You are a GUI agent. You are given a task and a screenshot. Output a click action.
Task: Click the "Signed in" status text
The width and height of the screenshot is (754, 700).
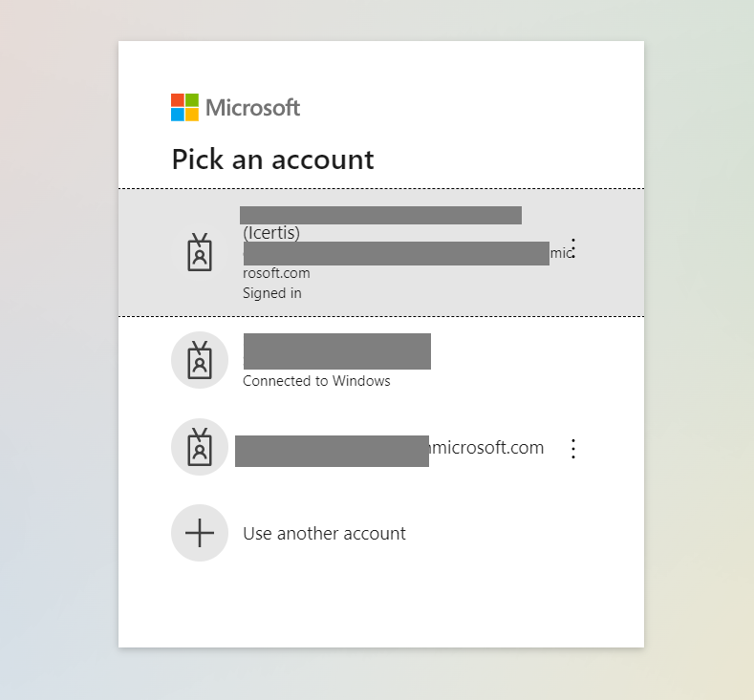click(271, 293)
